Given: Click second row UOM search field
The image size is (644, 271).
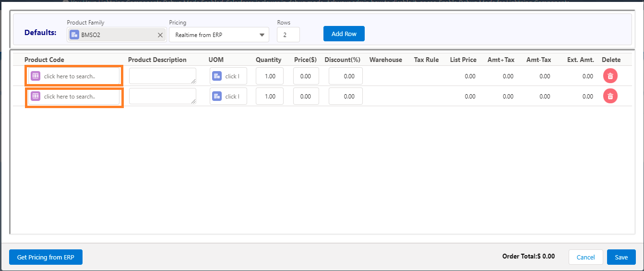Looking at the screenshot, I should click(x=228, y=96).
